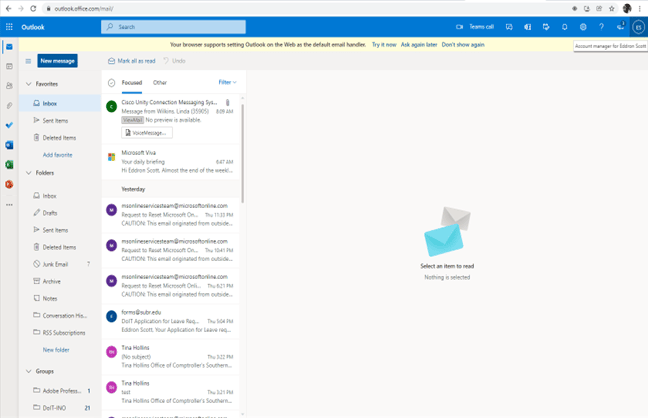Open the Notes folder
648x418 pixels.
(60, 299)
